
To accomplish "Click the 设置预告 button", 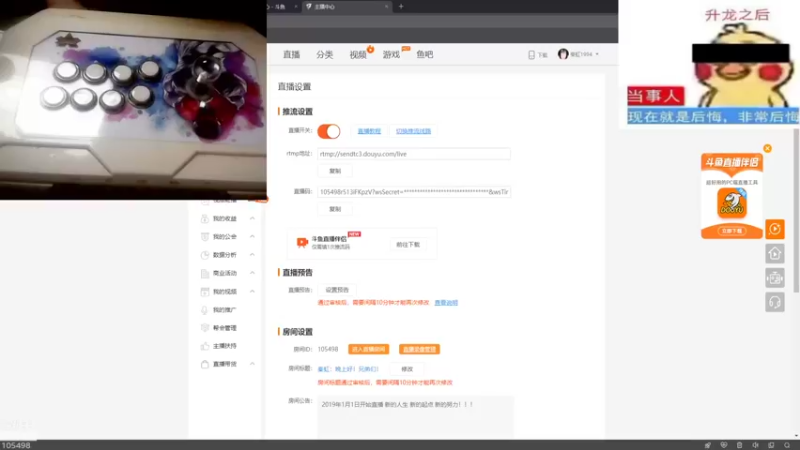I will 337,290.
